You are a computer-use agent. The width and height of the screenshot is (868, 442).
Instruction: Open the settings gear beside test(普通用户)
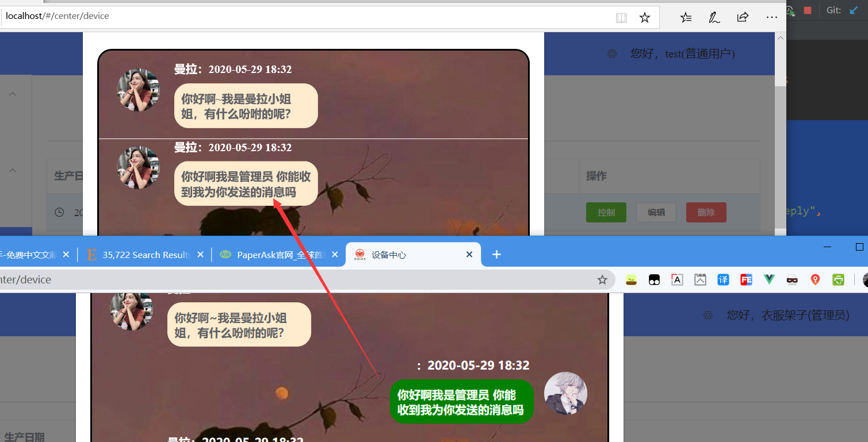click(611, 53)
